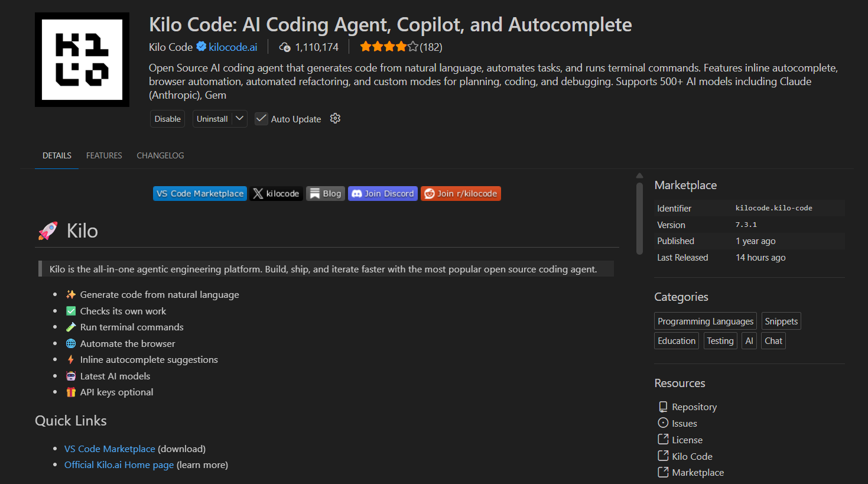
Task: Select the Chat category tag
Action: pyautogui.click(x=773, y=341)
